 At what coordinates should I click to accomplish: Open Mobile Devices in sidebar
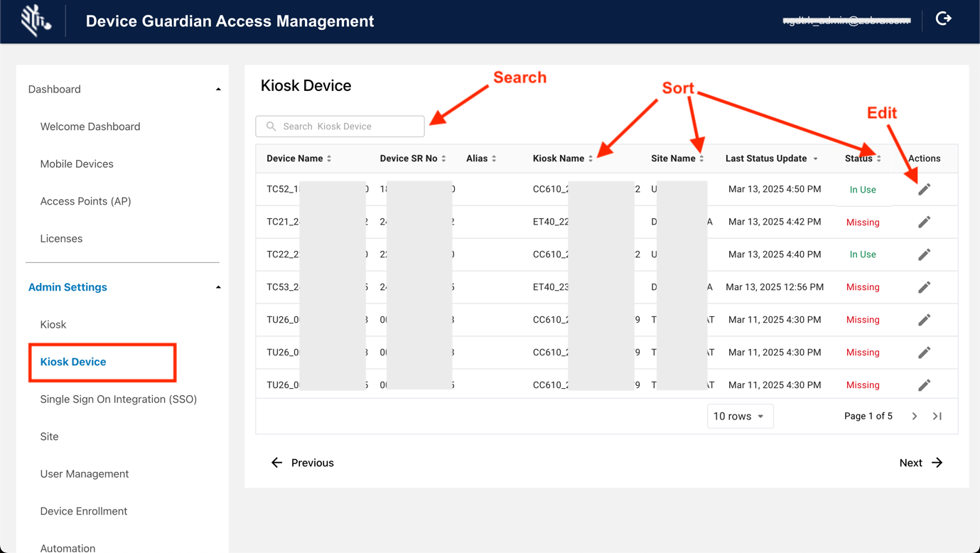point(77,164)
